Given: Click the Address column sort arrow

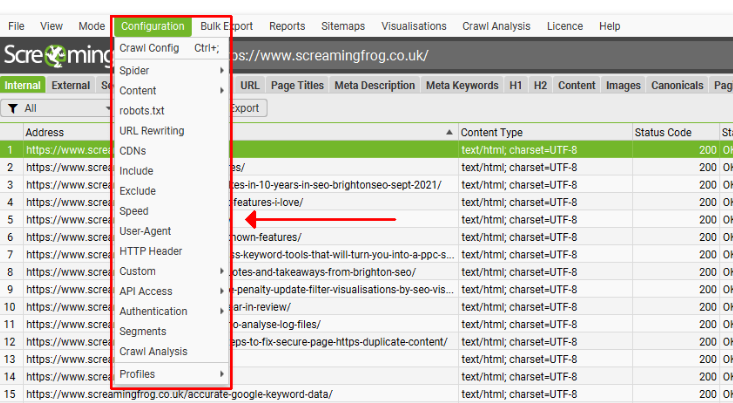Looking at the screenshot, I should [x=449, y=132].
